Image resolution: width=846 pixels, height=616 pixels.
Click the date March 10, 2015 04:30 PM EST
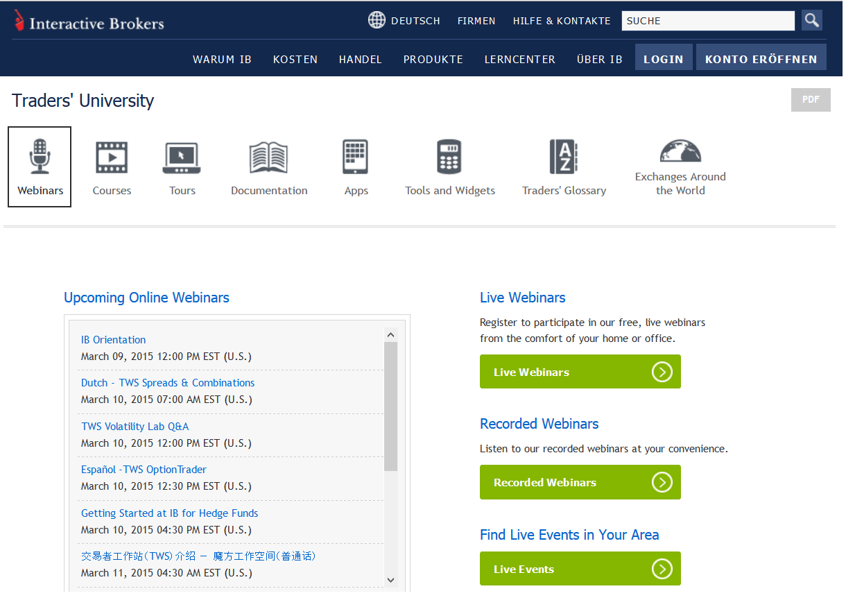[166, 530]
